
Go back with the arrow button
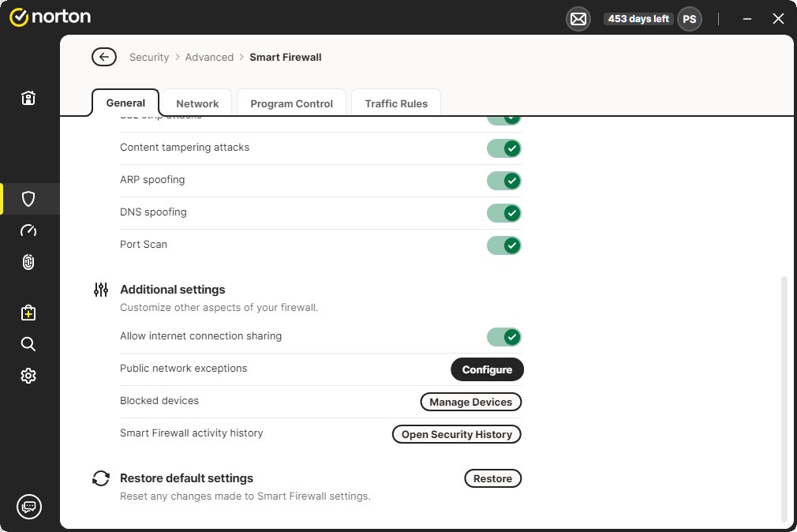point(104,57)
